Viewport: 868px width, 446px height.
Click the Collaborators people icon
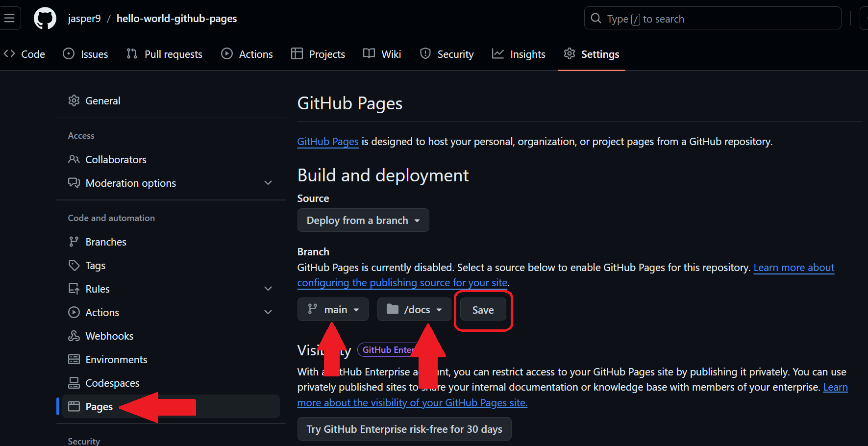pos(74,159)
